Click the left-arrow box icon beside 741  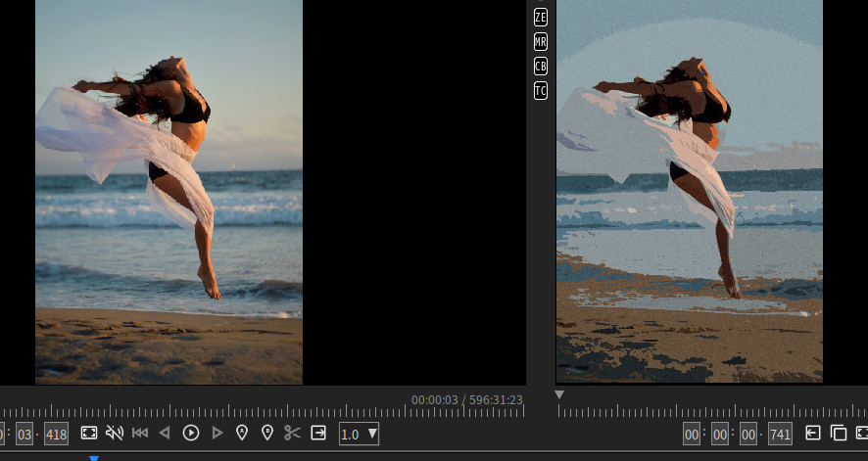(x=812, y=433)
